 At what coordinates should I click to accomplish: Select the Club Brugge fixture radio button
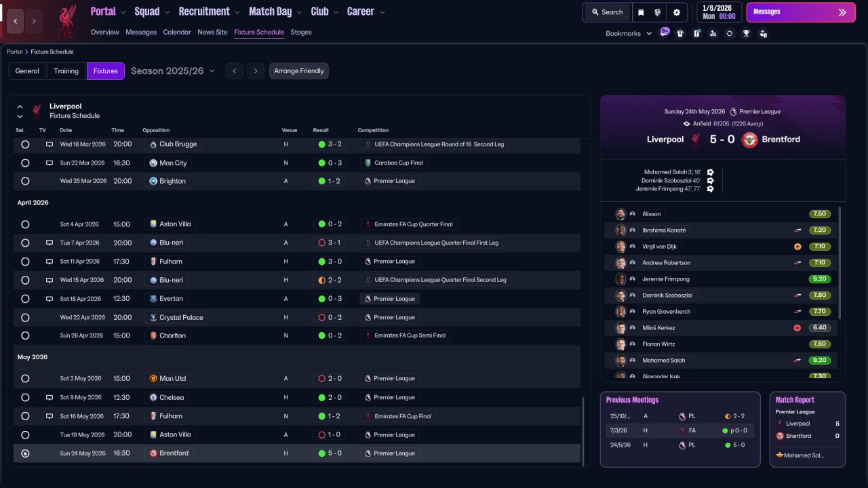point(25,144)
